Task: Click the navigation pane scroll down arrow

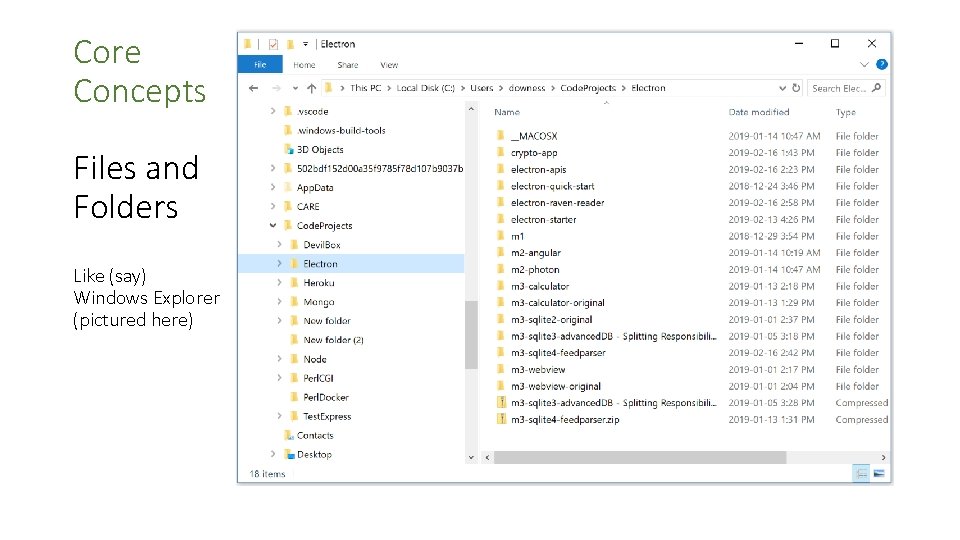Action: tap(471, 457)
